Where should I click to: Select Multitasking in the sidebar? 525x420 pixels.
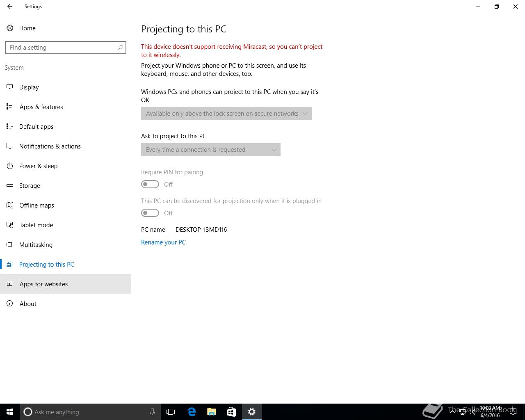(66, 244)
